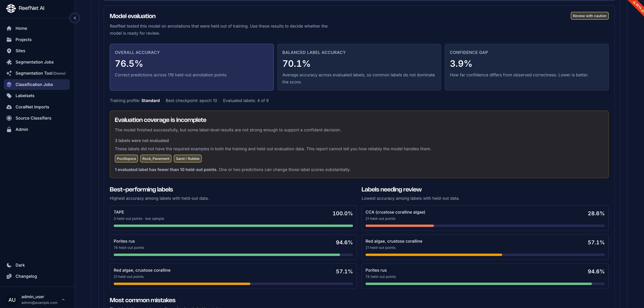
Task: Click the Review with caution badge
Action: click(590, 16)
